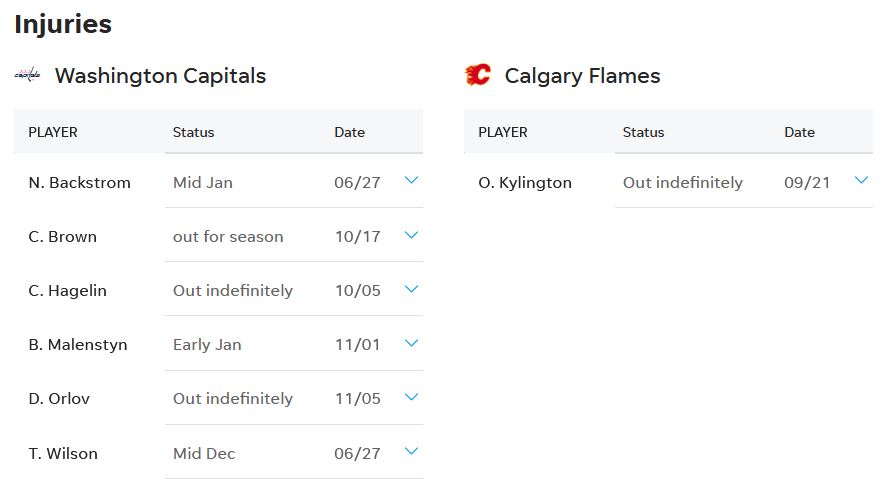
Task: Click the Capitals Date column header
Action: click(349, 132)
